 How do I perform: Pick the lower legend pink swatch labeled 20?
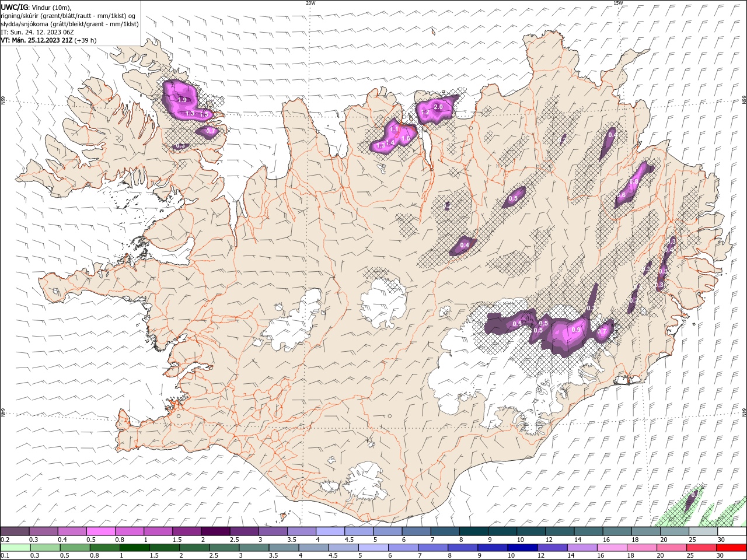tap(671, 548)
